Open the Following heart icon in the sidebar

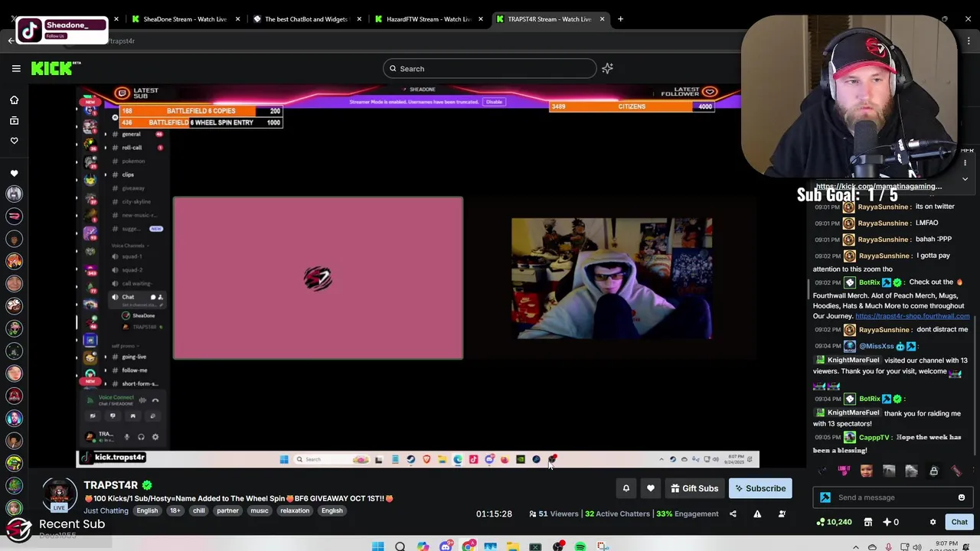[14, 140]
